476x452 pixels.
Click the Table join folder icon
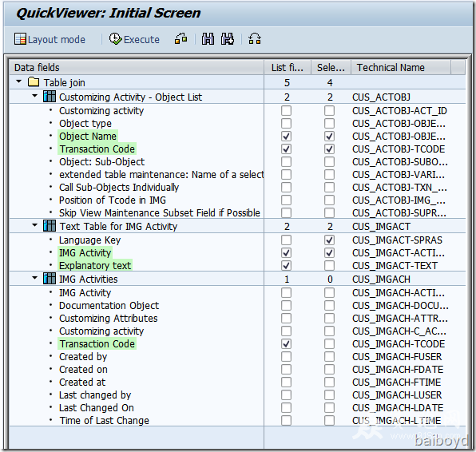(34, 82)
